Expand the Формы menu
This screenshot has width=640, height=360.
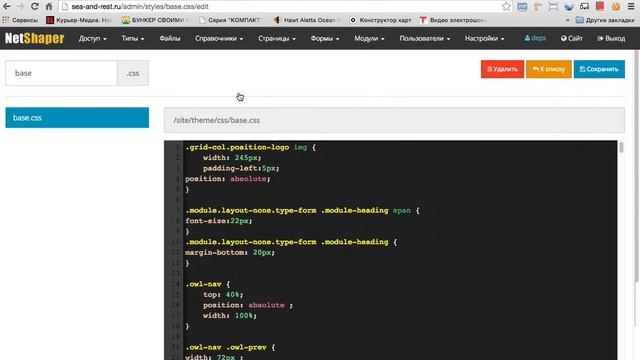(x=325, y=38)
